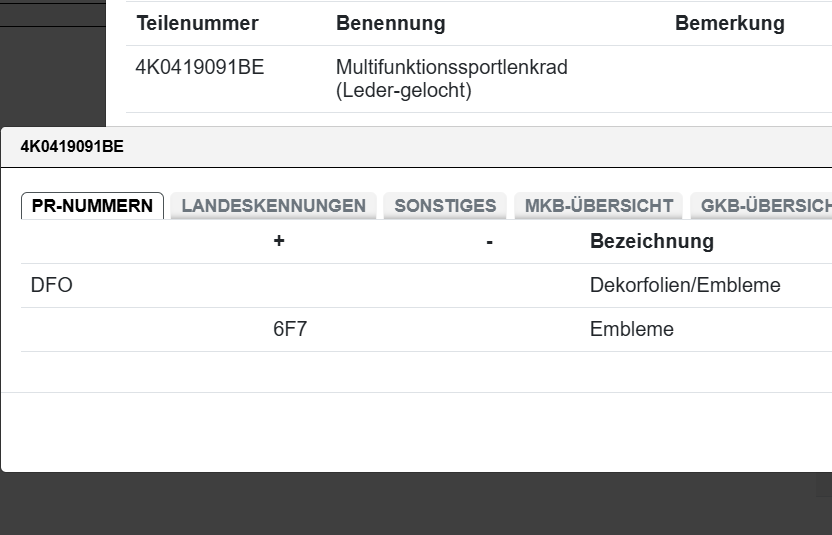
Task: Click the plus column header
Action: tap(279, 241)
